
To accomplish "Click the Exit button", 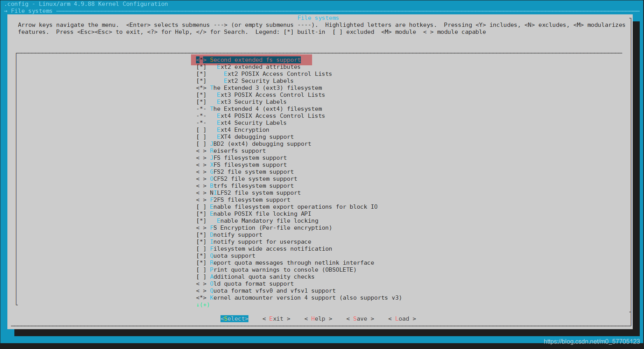I will point(276,319).
